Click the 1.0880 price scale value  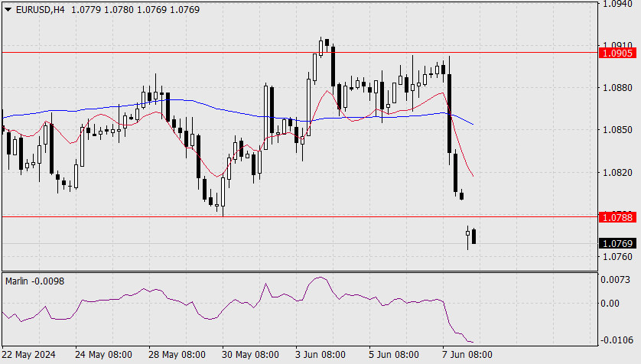click(x=617, y=87)
